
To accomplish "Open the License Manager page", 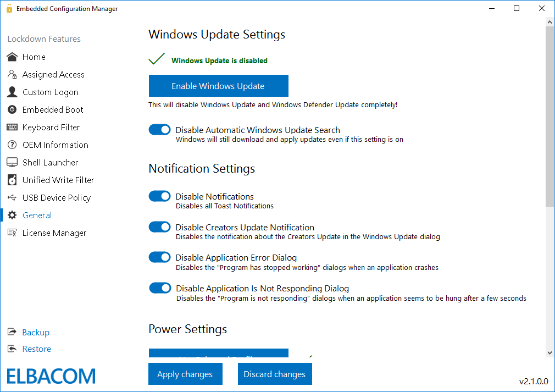I will tap(55, 233).
